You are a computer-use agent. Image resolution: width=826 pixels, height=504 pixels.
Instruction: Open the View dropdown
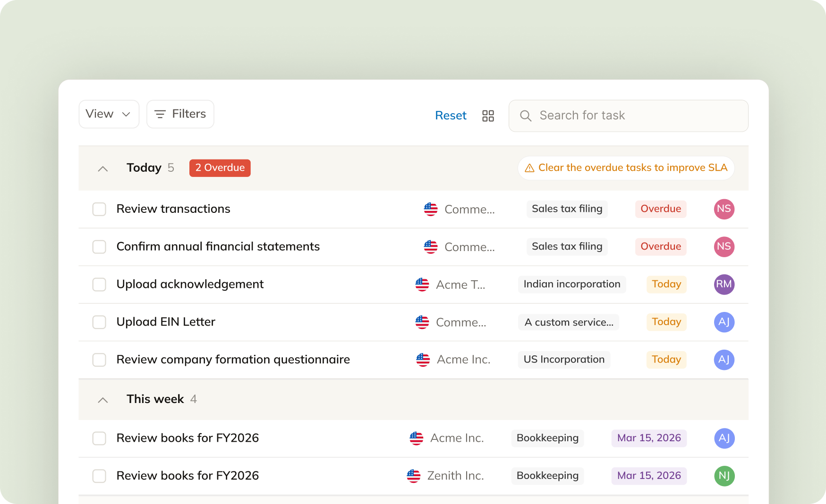pos(109,114)
